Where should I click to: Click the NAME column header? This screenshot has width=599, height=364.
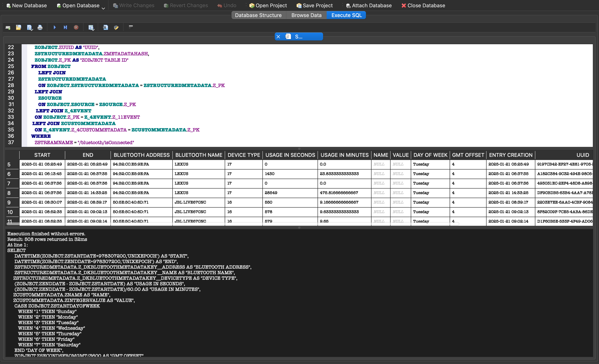pos(381,155)
